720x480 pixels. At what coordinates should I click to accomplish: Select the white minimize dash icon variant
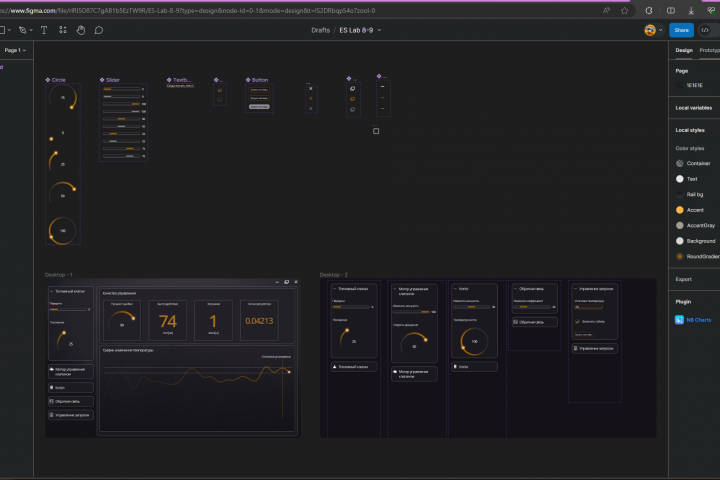pos(382,86)
